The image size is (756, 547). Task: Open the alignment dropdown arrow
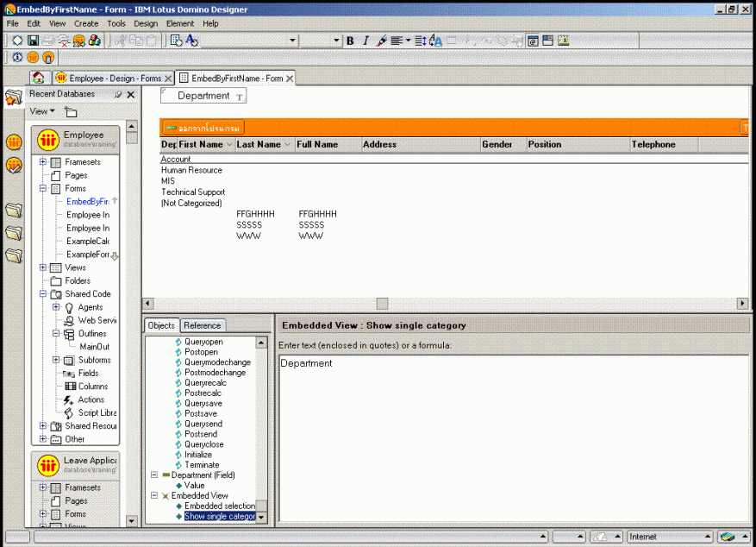coord(408,41)
